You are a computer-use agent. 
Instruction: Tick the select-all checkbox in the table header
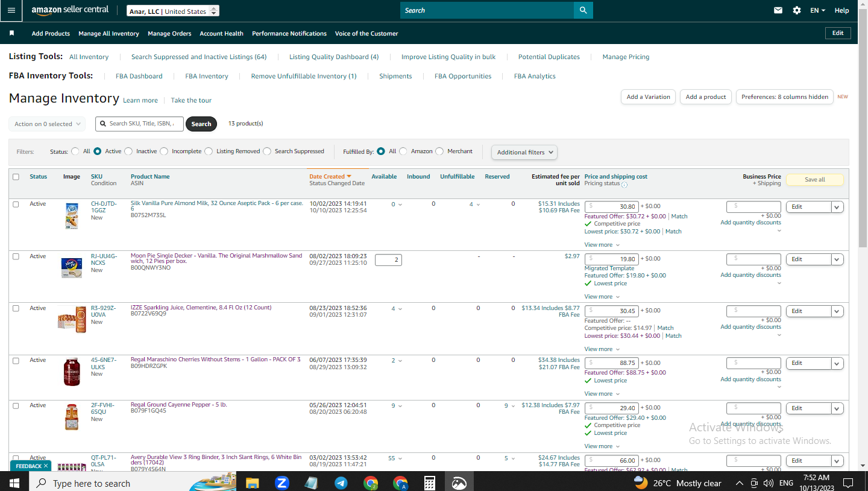click(x=16, y=177)
